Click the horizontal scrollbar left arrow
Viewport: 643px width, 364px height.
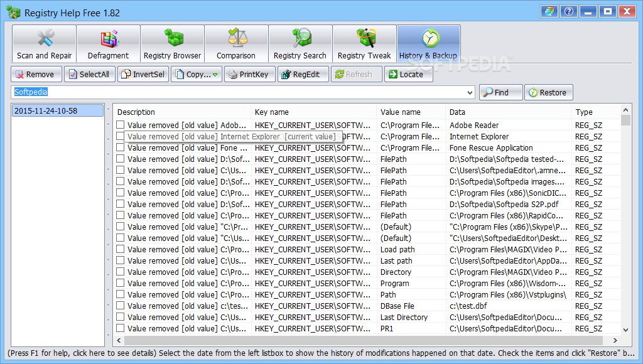pyautogui.click(x=119, y=340)
